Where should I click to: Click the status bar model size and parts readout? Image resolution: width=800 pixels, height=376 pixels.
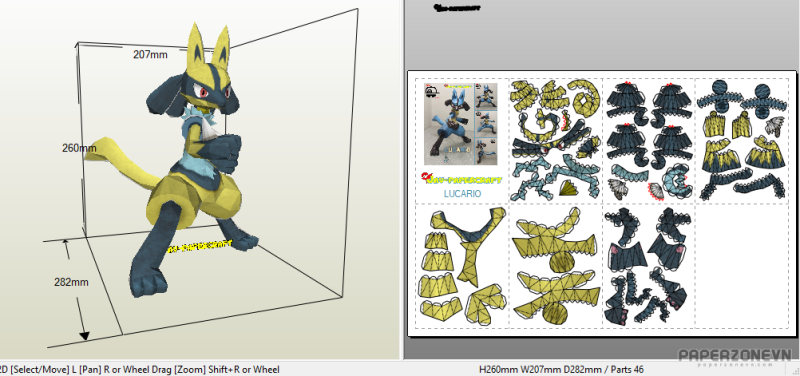561,369
